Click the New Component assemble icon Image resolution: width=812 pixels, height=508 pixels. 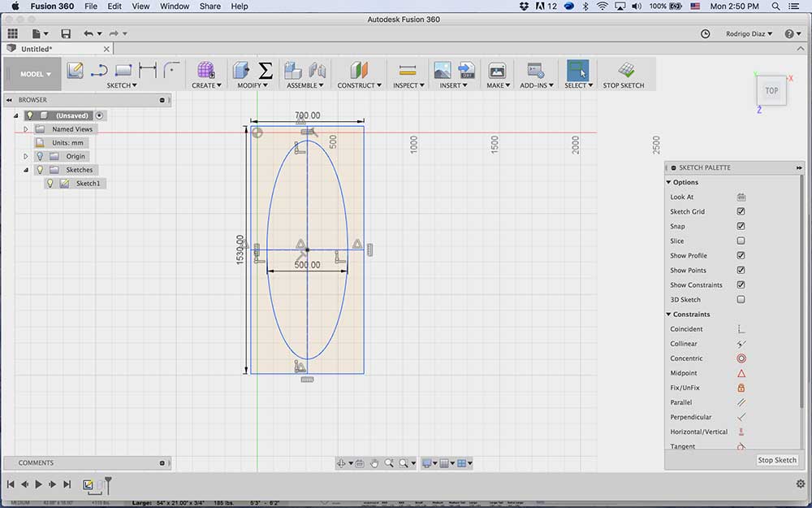pyautogui.click(x=293, y=70)
